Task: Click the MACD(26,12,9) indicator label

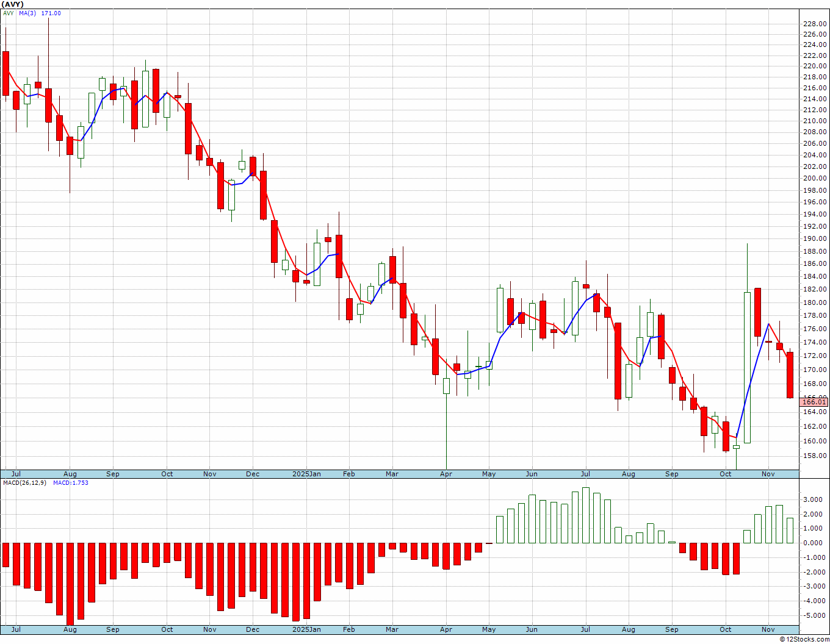Action: tap(24, 483)
